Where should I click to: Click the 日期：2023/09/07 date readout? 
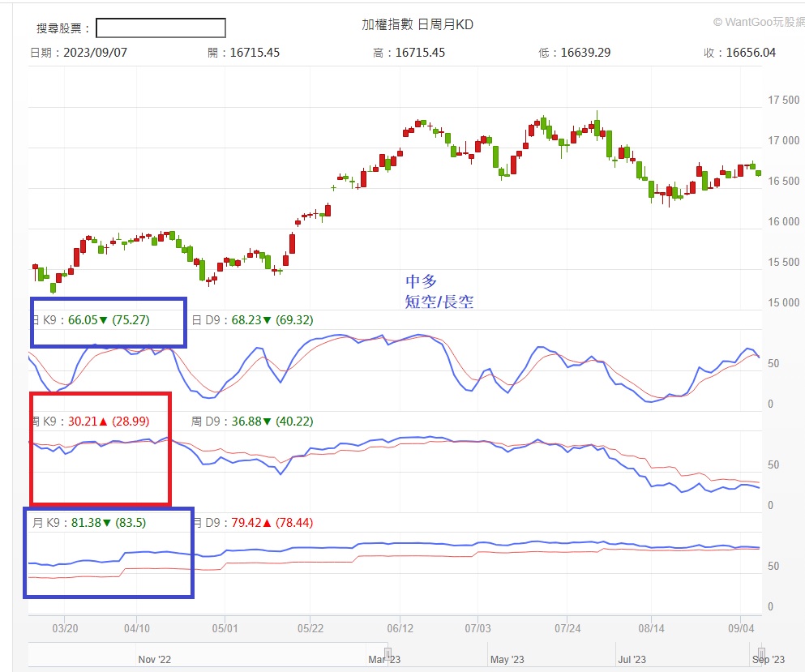pyautogui.click(x=79, y=53)
